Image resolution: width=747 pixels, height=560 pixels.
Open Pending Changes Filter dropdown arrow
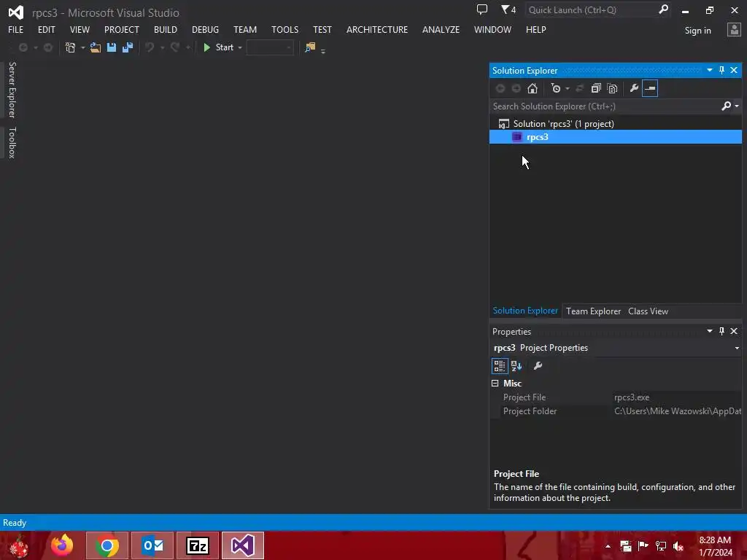pos(567,88)
